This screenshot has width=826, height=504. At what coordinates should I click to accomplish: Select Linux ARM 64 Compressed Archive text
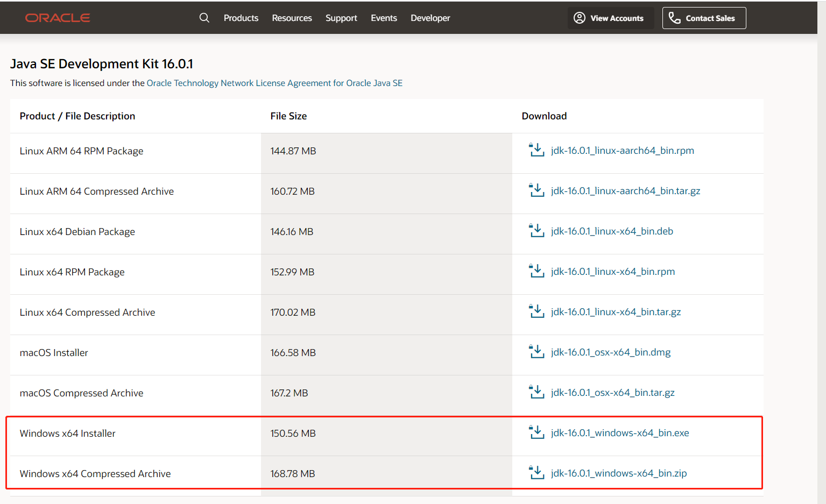point(97,191)
